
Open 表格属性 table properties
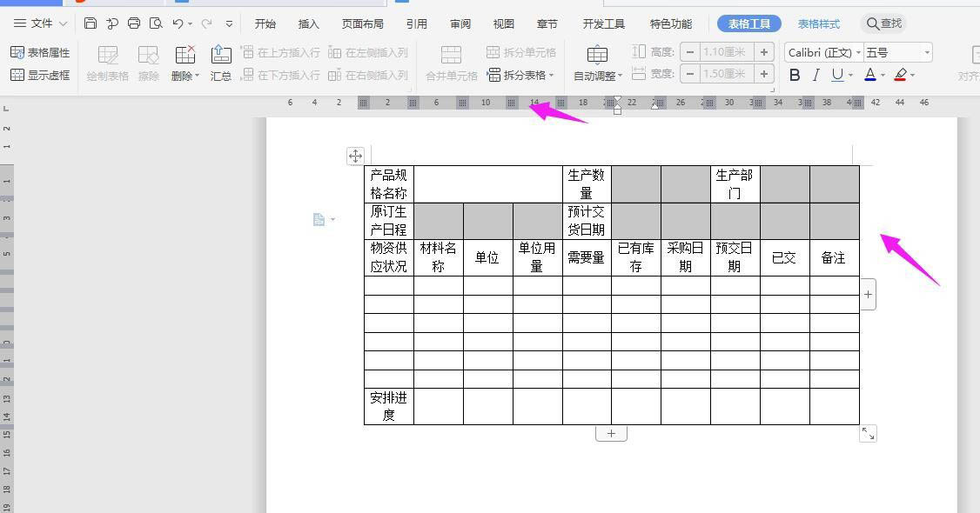(x=40, y=53)
